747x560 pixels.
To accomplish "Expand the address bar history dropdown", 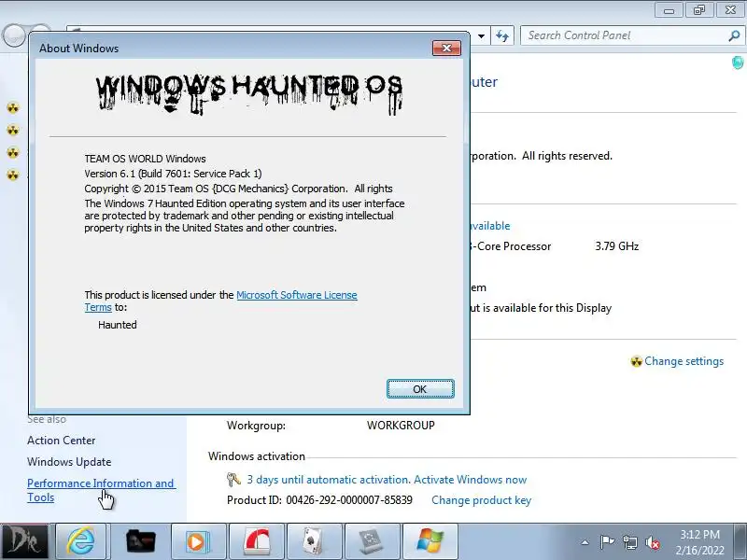I will point(481,36).
